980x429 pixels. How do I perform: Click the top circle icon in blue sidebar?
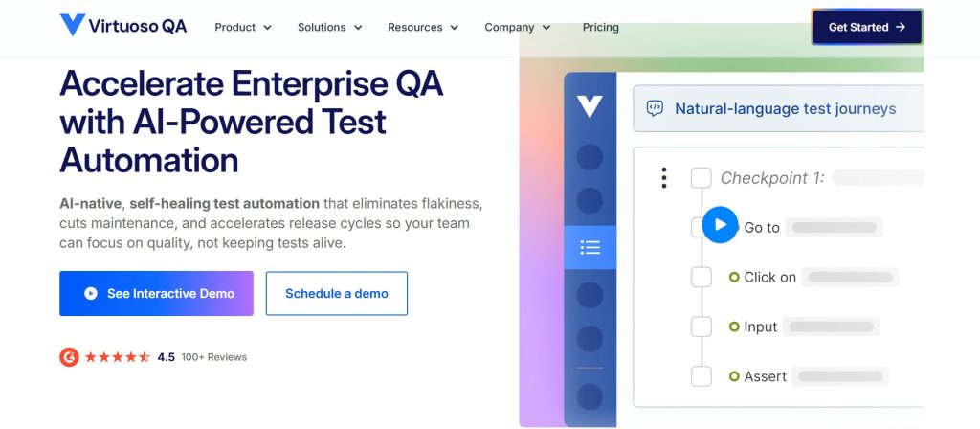coord(590,156)
